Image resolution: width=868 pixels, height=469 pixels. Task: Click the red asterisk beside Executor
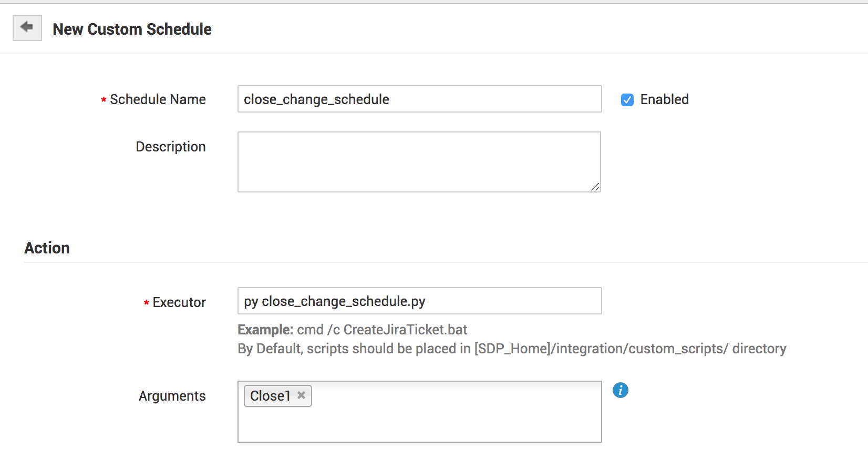(146, 303)
